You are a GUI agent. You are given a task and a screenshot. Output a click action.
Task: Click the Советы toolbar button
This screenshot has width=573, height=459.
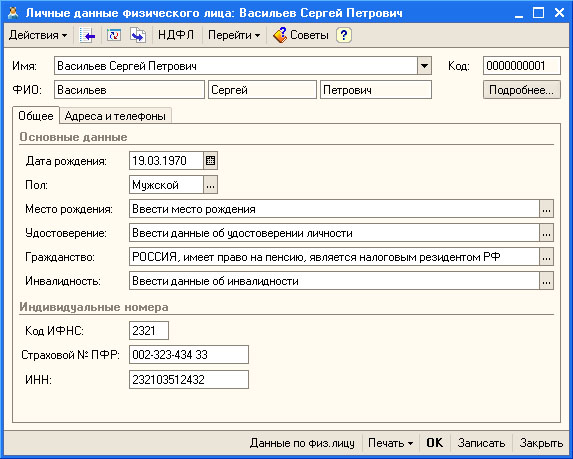301,35
